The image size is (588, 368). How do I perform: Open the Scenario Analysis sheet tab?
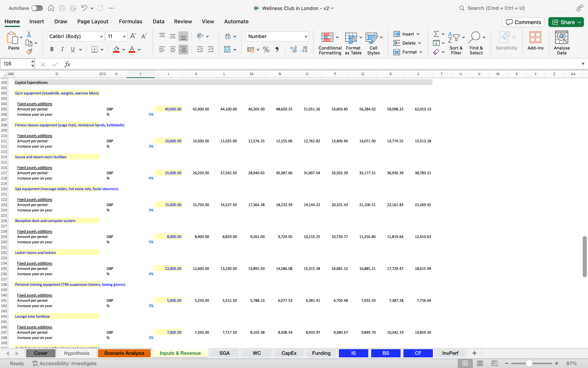click(x=124, y=353)
